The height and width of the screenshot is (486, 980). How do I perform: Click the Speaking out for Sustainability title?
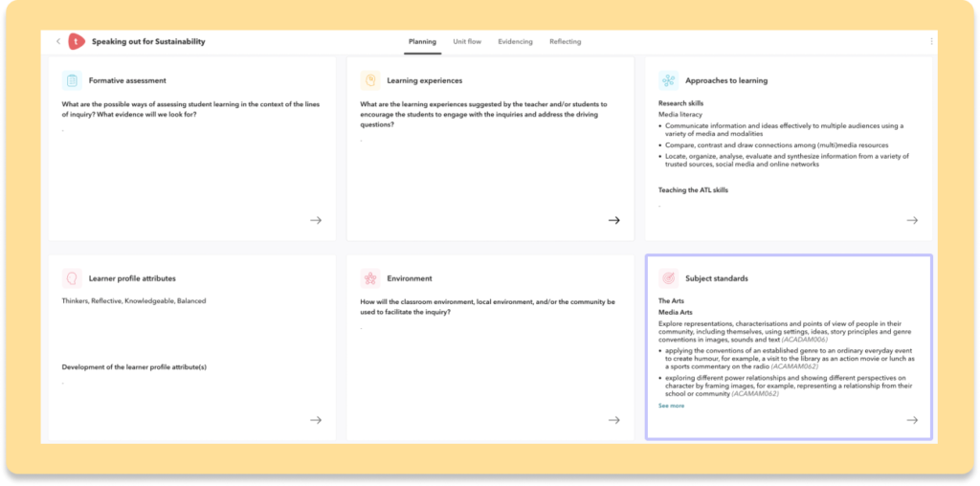tap(148, 42)
